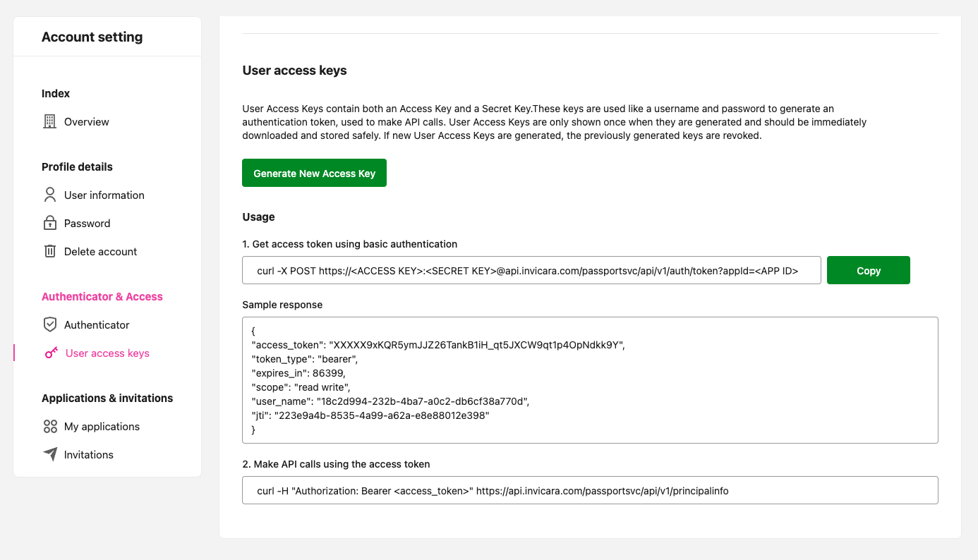This screenshot has height=560, width=978.
Task: Click inside the Sample response JSON box
Action: pyautogui.click(x=589, y=380)
